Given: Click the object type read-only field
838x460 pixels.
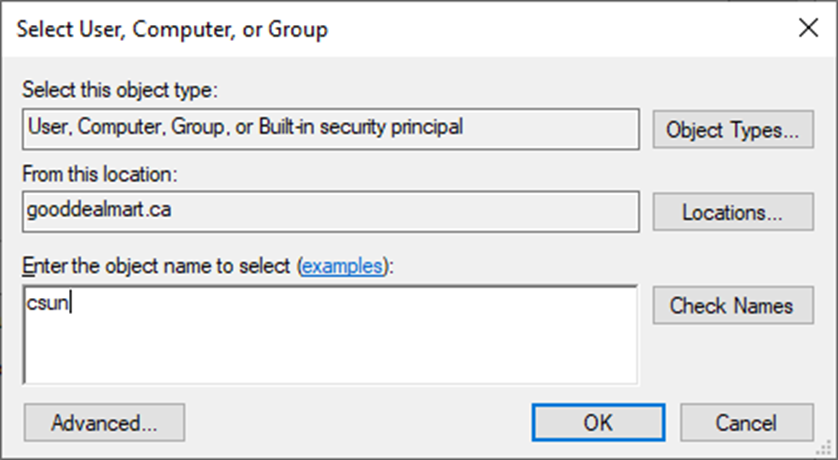Looking at the screenshot, I should point(331,129).
